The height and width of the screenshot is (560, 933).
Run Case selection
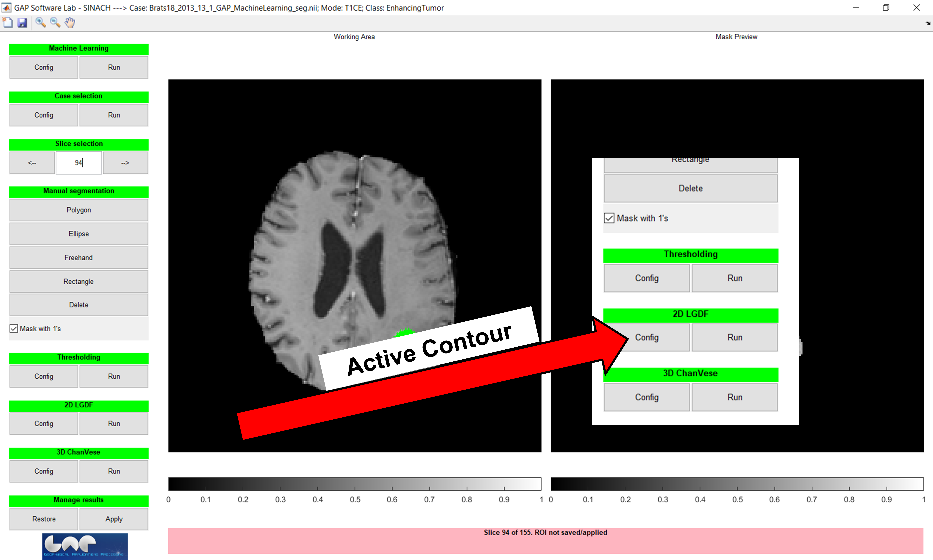click(x=114, y=115)
